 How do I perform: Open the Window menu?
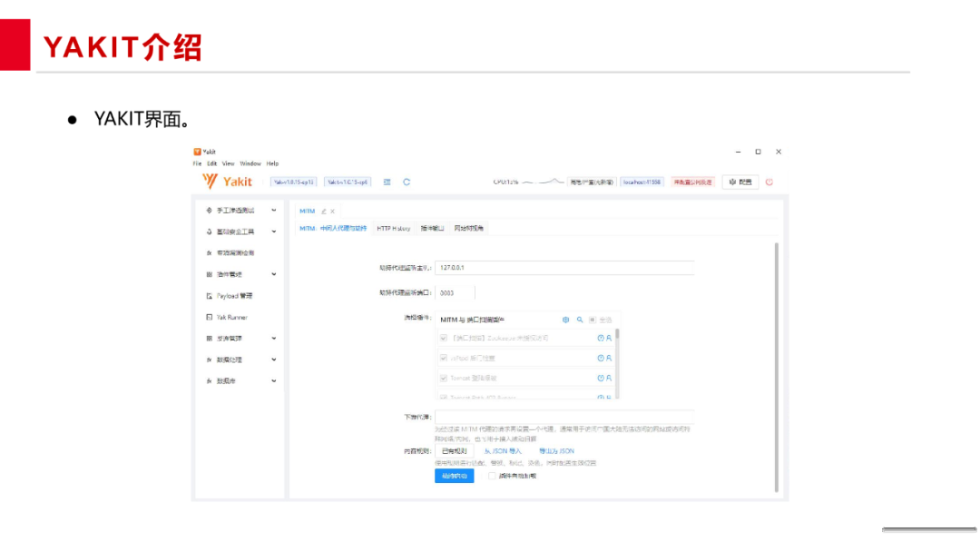coord(250,163)
